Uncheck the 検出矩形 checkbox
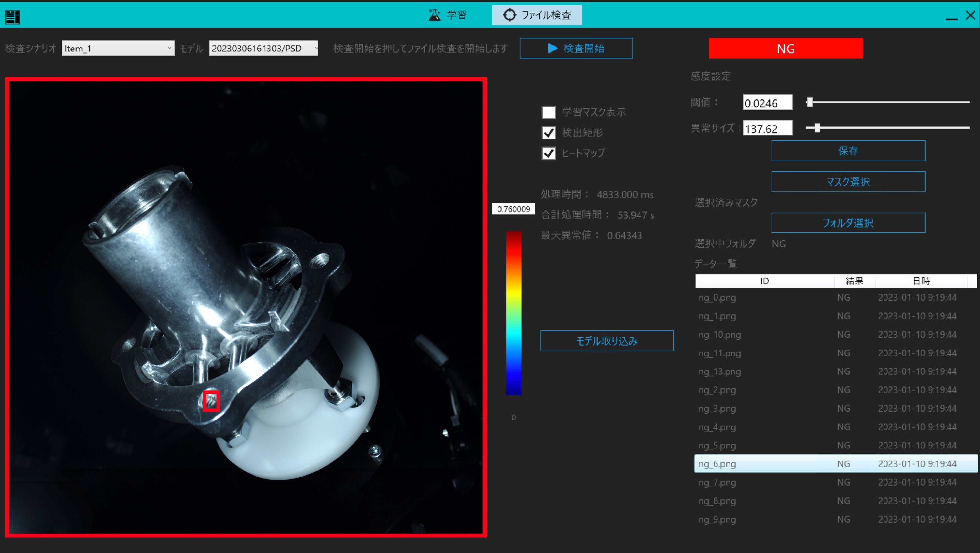 point(548,133)
